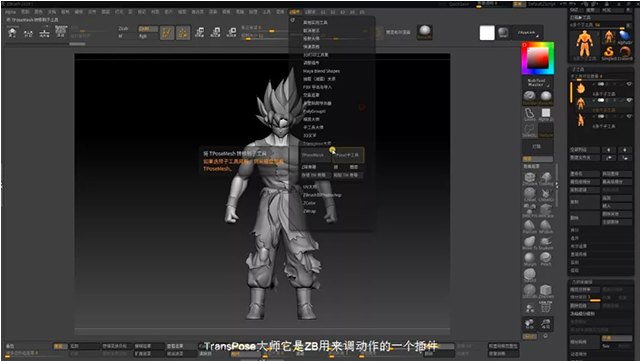The height and width of the screenshot is (361, 640).
Task: Open the Standard brush thumbnail
Action: (529, 97)
